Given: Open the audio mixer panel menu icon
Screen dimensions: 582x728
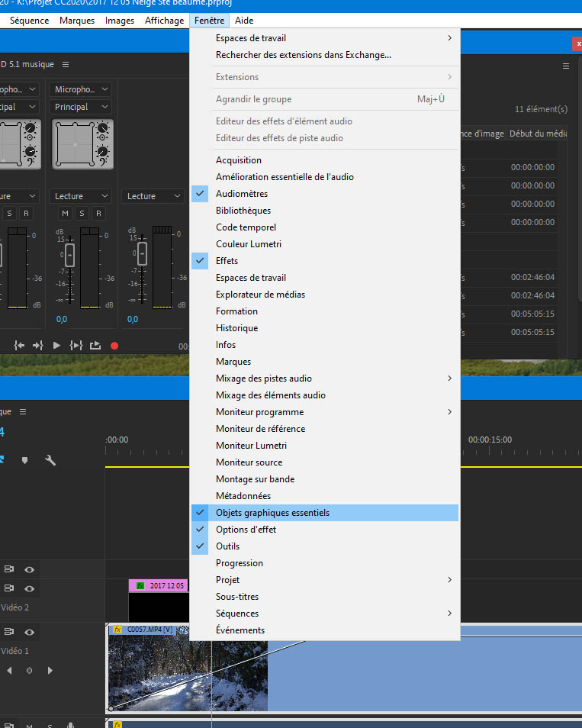Looking at the screenshot, I should tap(66, 65).
